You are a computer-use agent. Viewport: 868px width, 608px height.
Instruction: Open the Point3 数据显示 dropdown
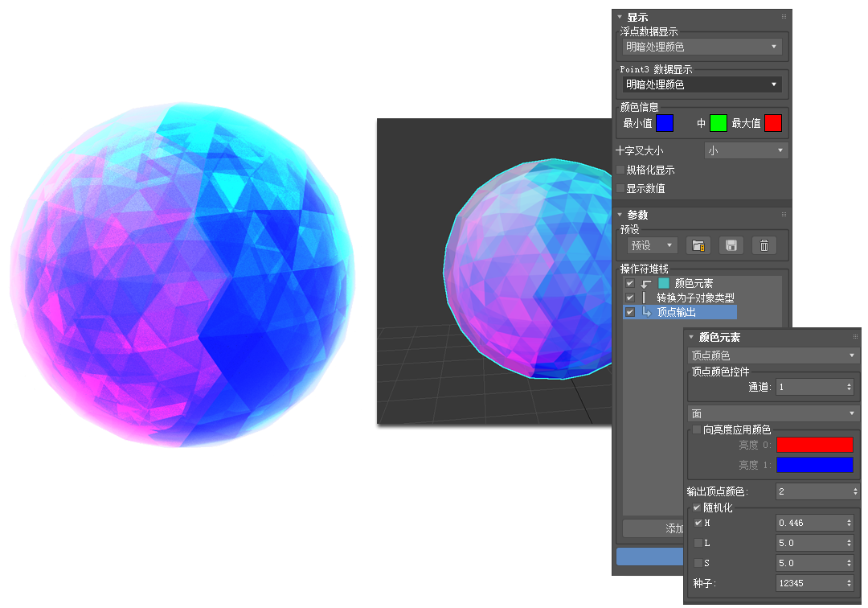point(702,84)
